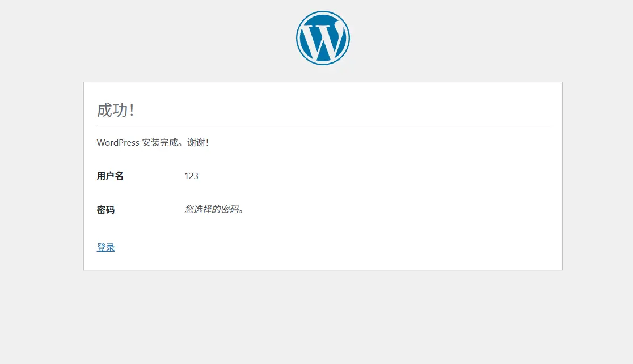Click the 密码 label
Viewport: 633px width, 364px height.
tap(106, 209)
